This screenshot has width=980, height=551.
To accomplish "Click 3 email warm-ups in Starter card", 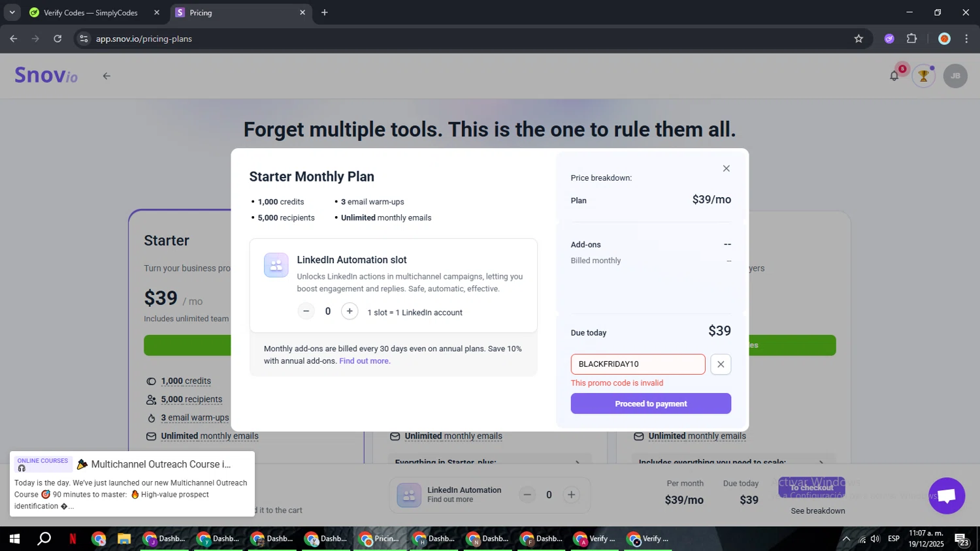I will coord(195,418).
